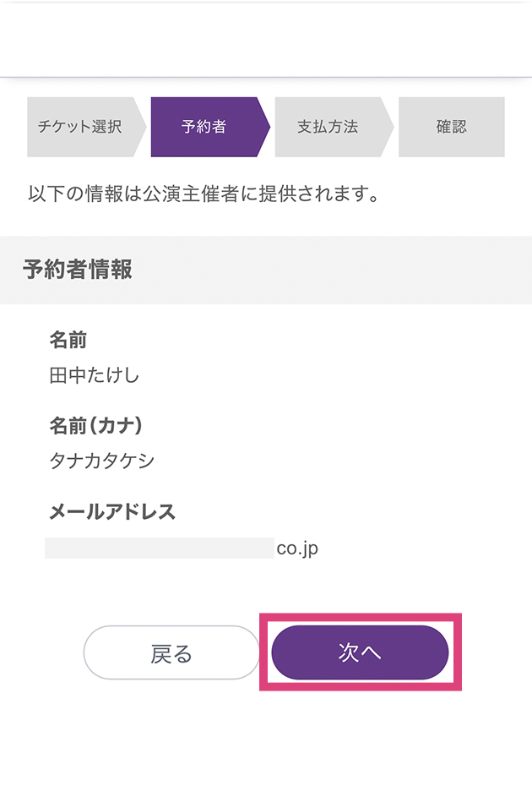Click the grayed-out masked email block
The image size is (532, 786).
[160, 548]
